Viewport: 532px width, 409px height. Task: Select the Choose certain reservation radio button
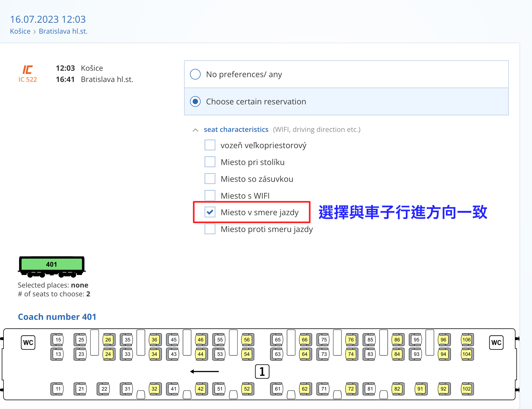click(195, 101)
